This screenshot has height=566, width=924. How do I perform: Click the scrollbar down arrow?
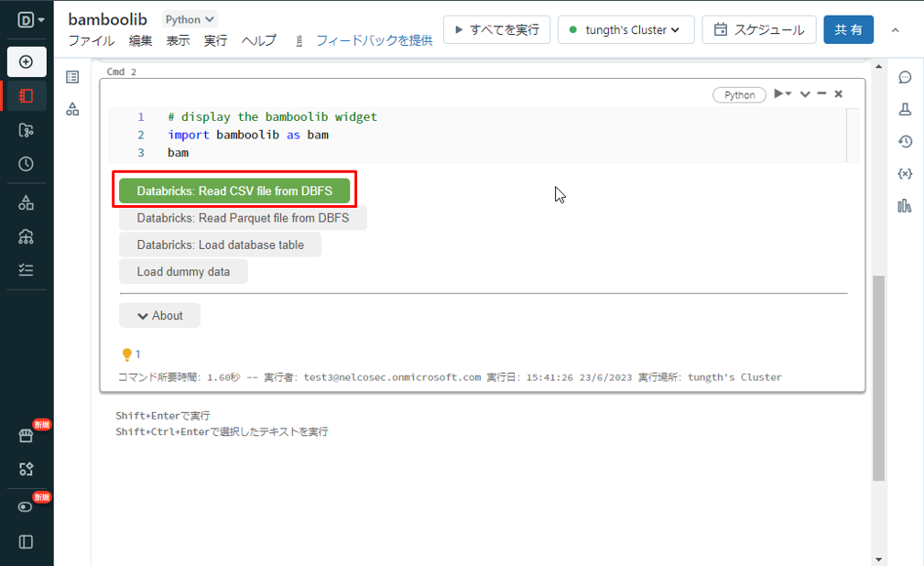[x=878, y=559]
